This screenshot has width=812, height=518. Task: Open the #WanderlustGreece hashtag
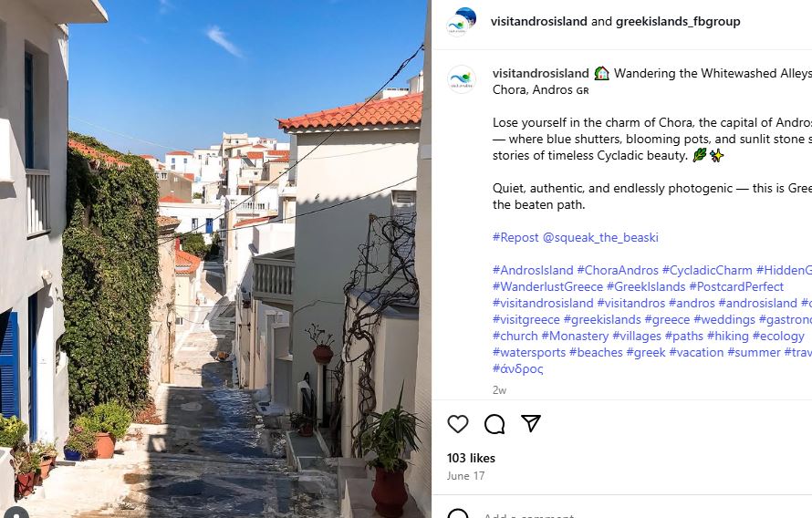547,286
